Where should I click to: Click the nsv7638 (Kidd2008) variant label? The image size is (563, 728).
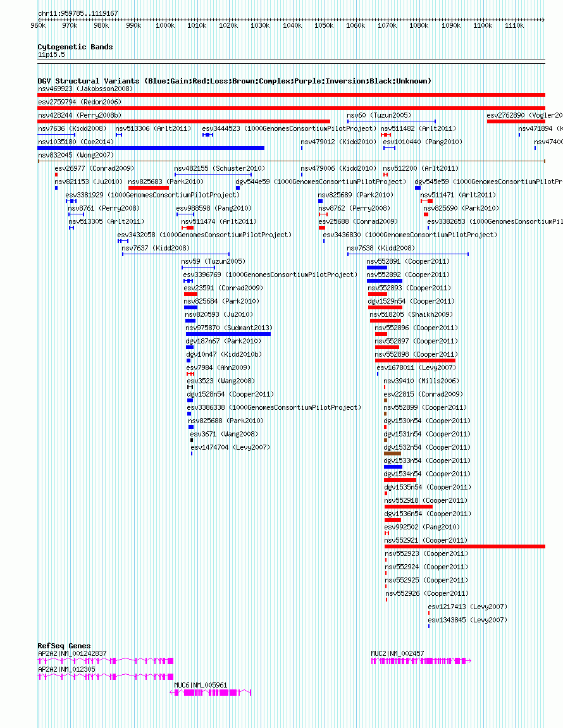coord(381,249)
